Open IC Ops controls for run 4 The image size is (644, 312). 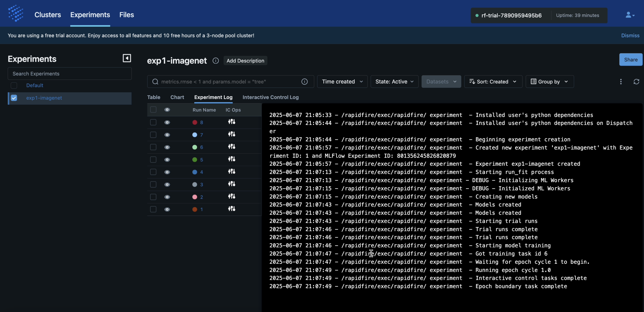(x=231, y=171)
